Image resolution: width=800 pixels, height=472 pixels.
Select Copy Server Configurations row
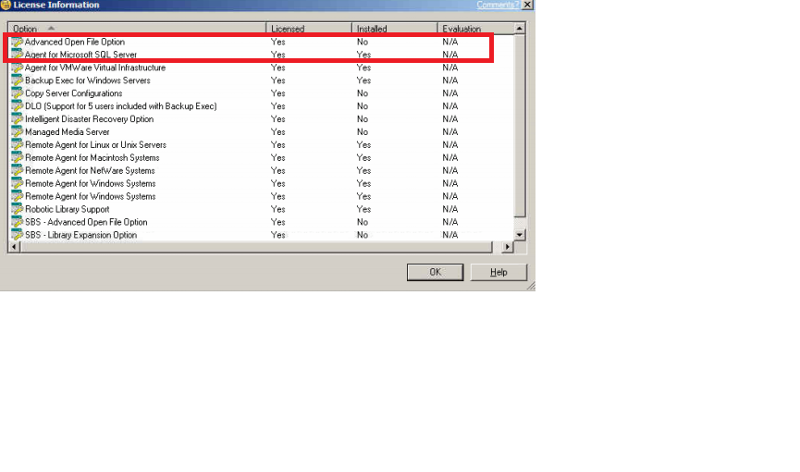261,93
